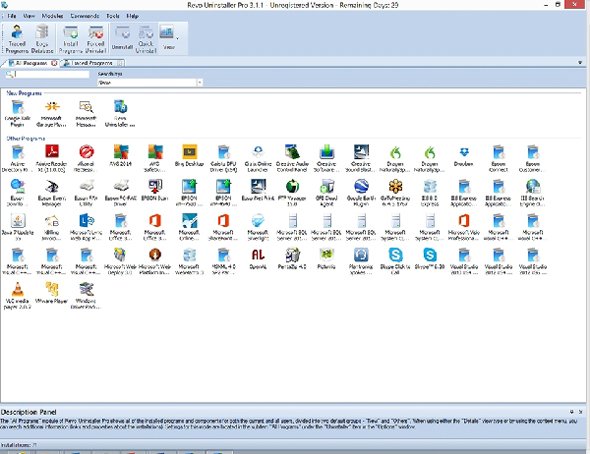Close the All Programs tab

click(54, 63)
